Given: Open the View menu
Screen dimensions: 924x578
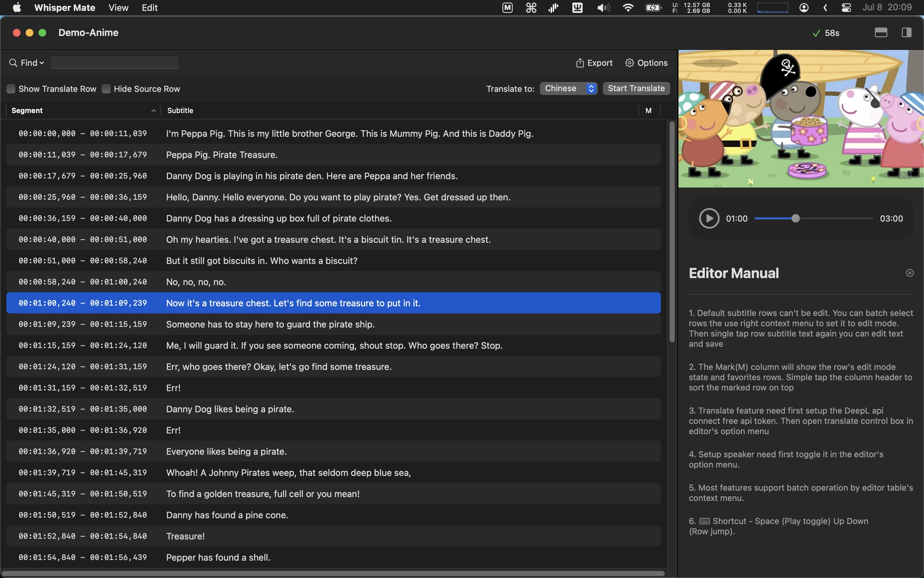Looking at the screenshot, I should pos(118,8).
